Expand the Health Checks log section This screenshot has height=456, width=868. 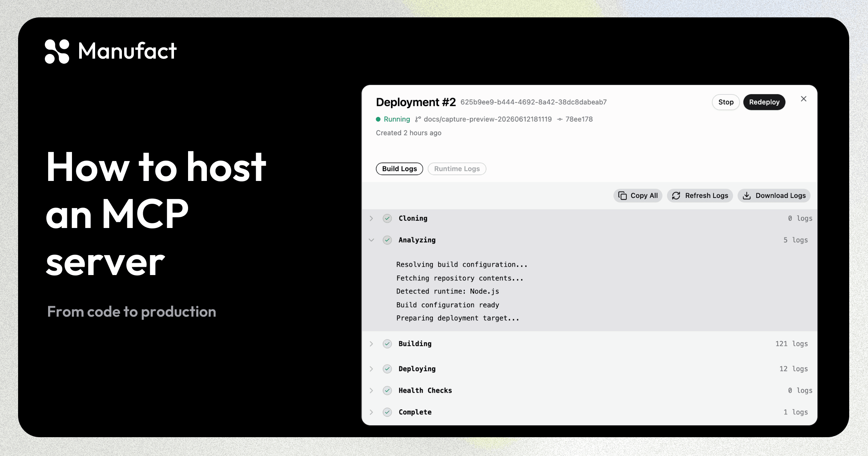pos(371,390)
